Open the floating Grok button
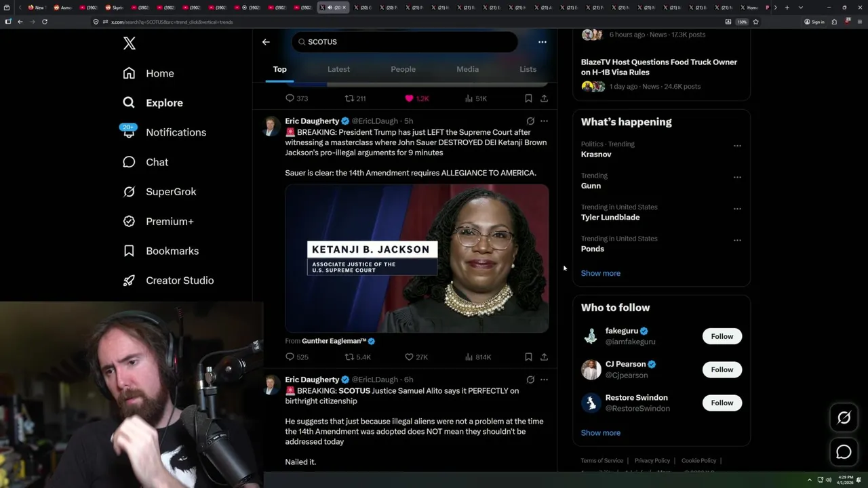The height and width of the screenshot is (488, 868). pyautogui.click(x=844, y=418)
